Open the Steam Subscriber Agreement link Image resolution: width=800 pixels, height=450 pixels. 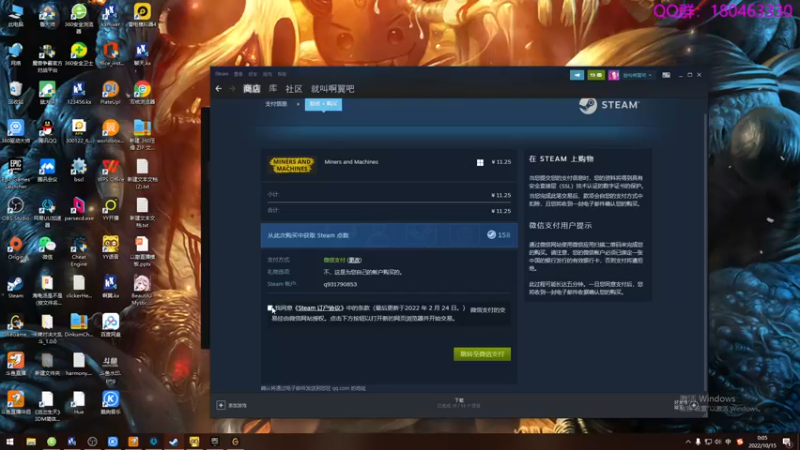[320, 308]
